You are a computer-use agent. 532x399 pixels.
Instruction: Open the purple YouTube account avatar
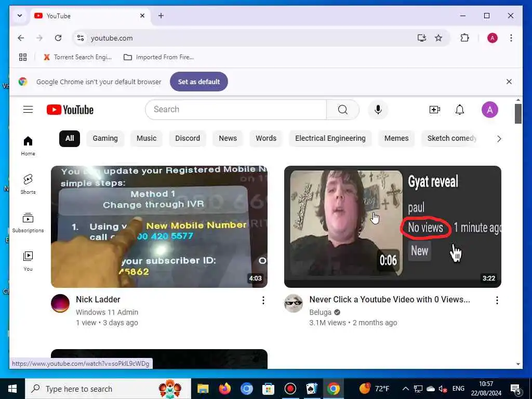(489, 110)
